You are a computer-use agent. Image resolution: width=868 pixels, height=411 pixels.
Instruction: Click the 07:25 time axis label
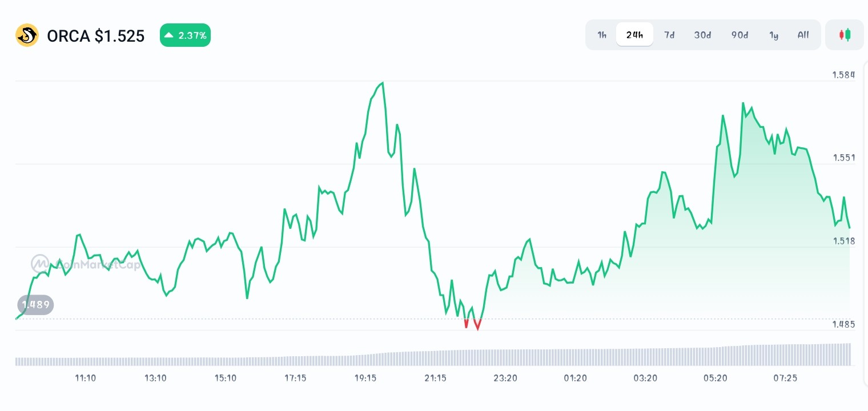[785, 378]
